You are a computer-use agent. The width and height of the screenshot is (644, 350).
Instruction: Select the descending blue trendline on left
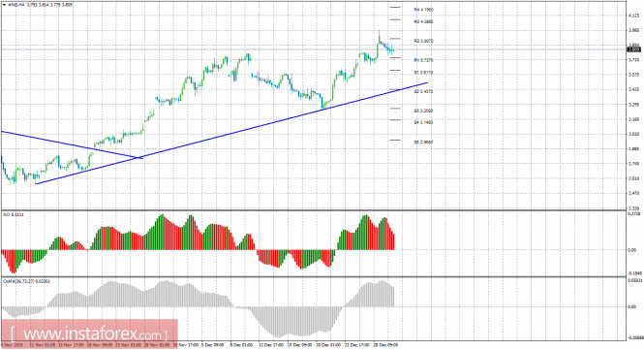pyautogui.click(x=72, y=144)
